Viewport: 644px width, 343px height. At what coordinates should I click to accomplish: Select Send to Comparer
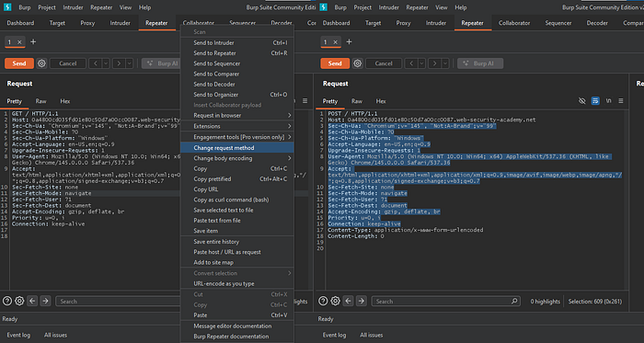(x=237, y=74)
